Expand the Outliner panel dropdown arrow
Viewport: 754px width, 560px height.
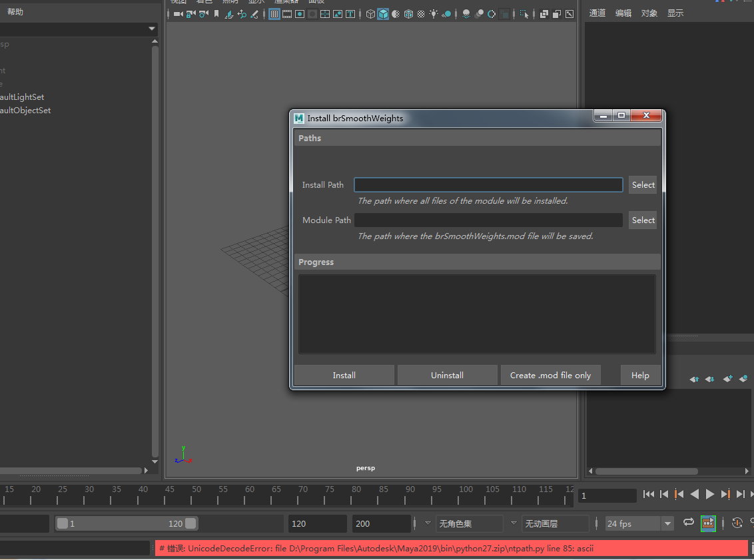coord(152,29)
